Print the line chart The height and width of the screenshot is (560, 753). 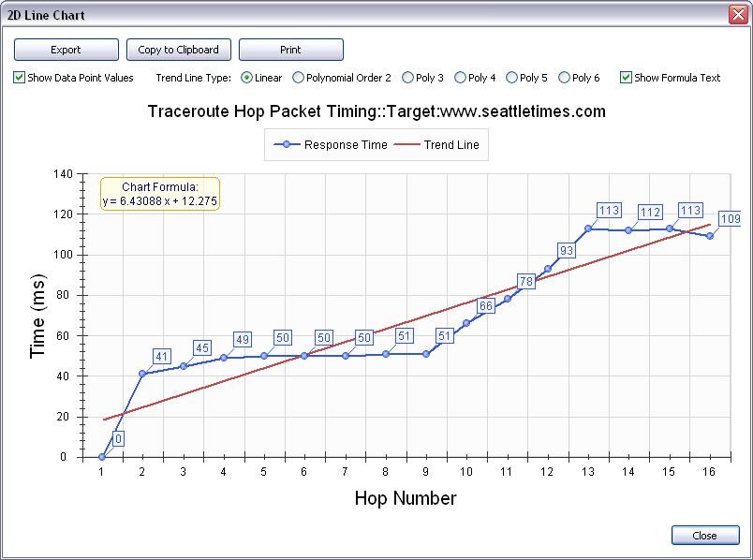coord(291,50)
